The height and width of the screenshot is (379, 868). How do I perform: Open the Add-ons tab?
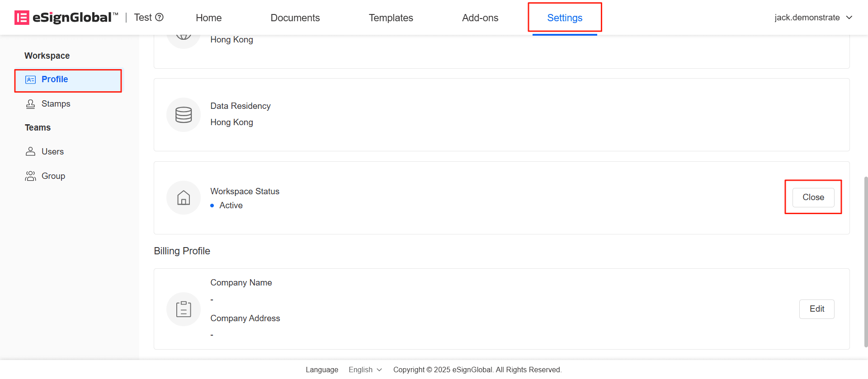tap(480, 18)
